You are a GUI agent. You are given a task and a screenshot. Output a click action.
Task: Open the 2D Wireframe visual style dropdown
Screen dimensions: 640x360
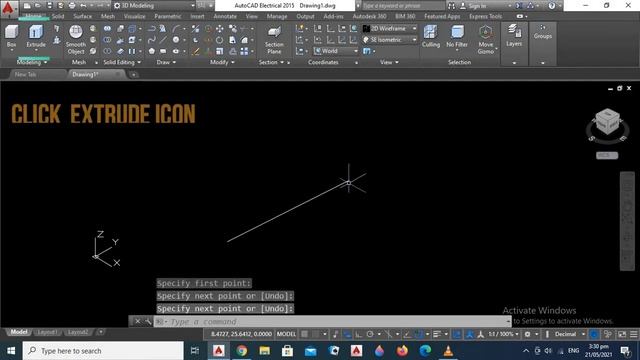pos(390,29)
